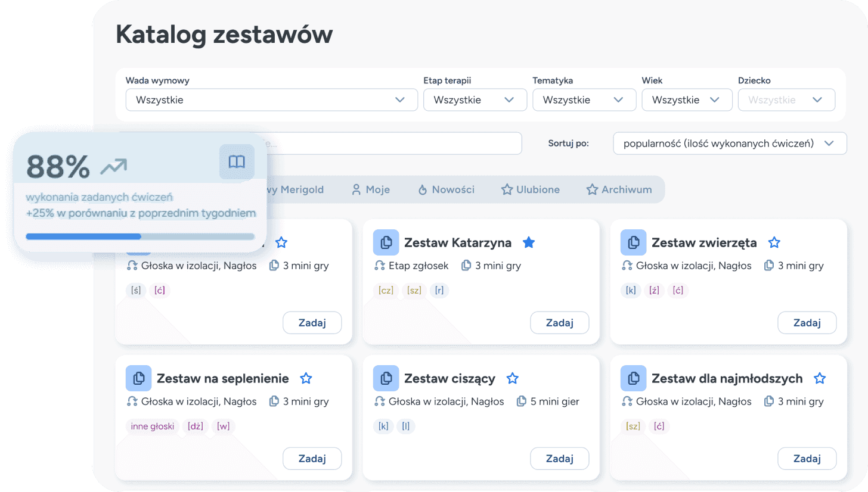Image resolution: width=868 pixels, height=492 pixels.
Task: Click the search input field
Action: coord(393,144)
